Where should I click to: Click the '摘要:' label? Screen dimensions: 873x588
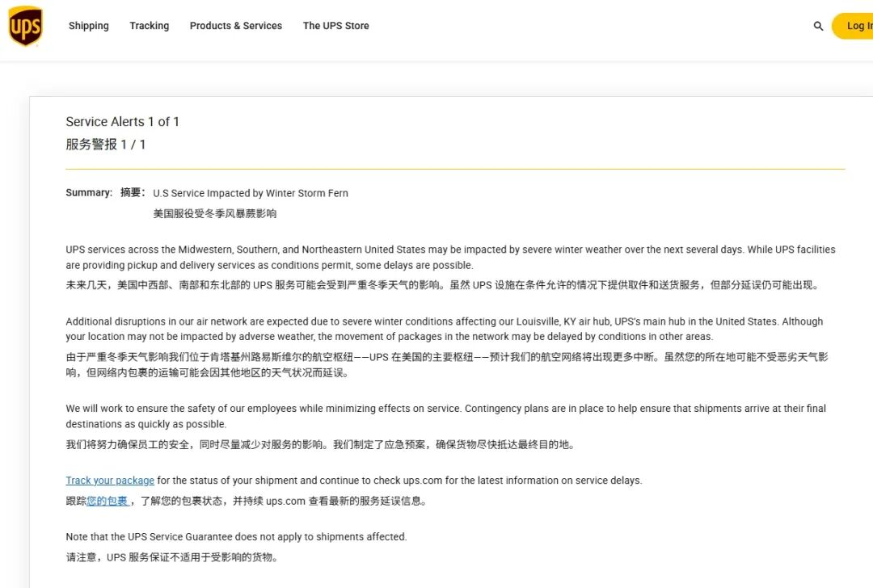click(x=133, y=193)
